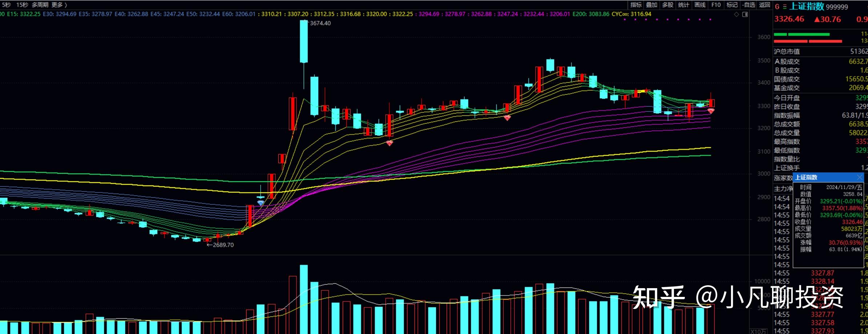Activate the 画线 drawing tool
This screenshot has width=868, height=334.
700,5
